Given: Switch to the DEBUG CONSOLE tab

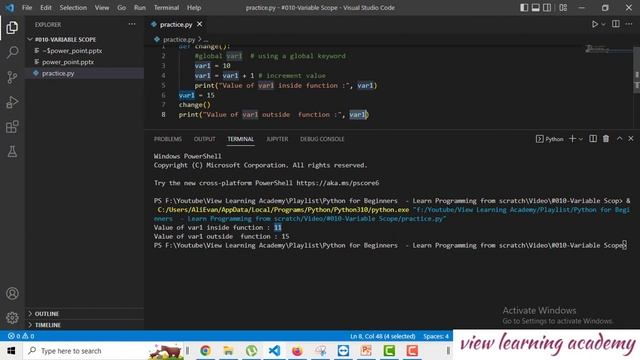Looking at the screenshot, I should pos(322,139).
